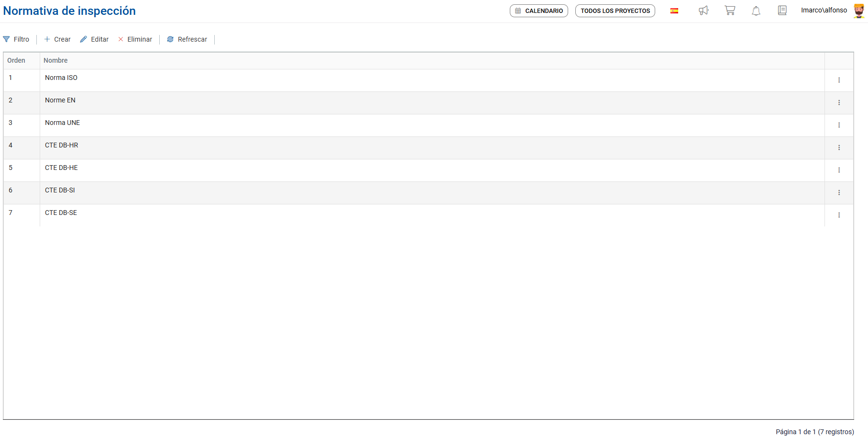Open the lmarco\alfonso user menu
Image resolution: width=868 pixels, height=438 pixels.
[x=824, y=10]
